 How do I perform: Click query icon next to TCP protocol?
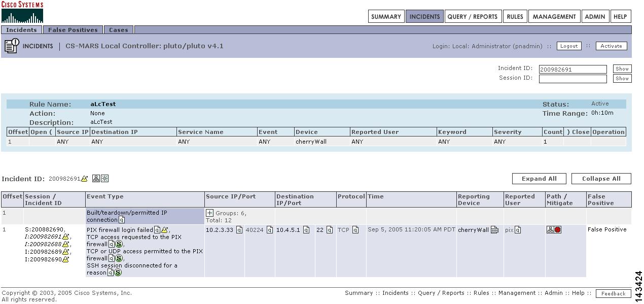tap(355, 230)
